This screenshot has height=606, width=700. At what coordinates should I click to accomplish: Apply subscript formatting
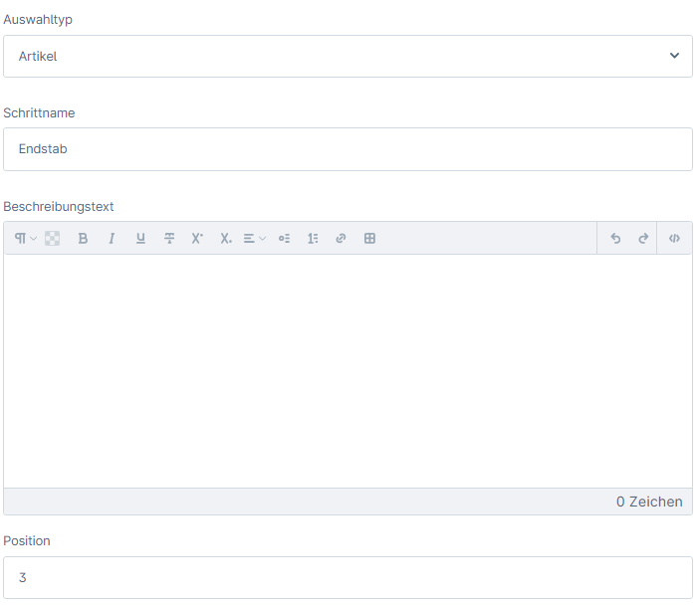[226, 238]
